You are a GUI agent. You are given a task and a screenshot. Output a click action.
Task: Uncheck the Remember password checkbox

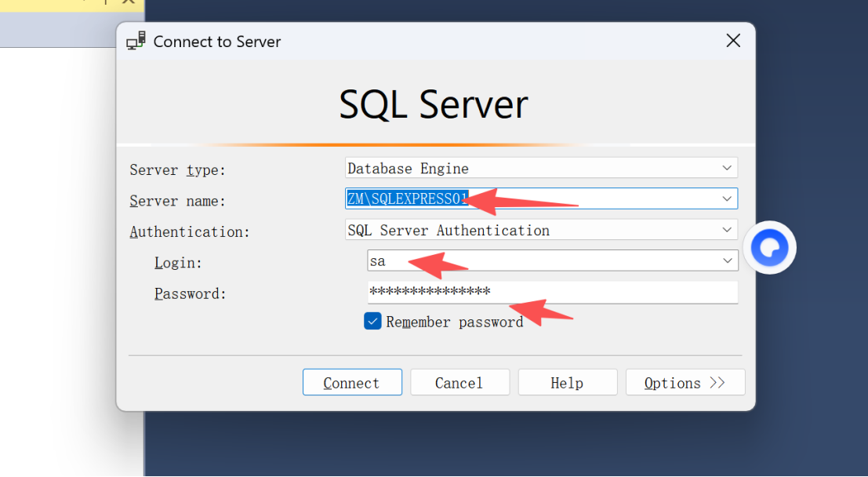pos(372,321)
